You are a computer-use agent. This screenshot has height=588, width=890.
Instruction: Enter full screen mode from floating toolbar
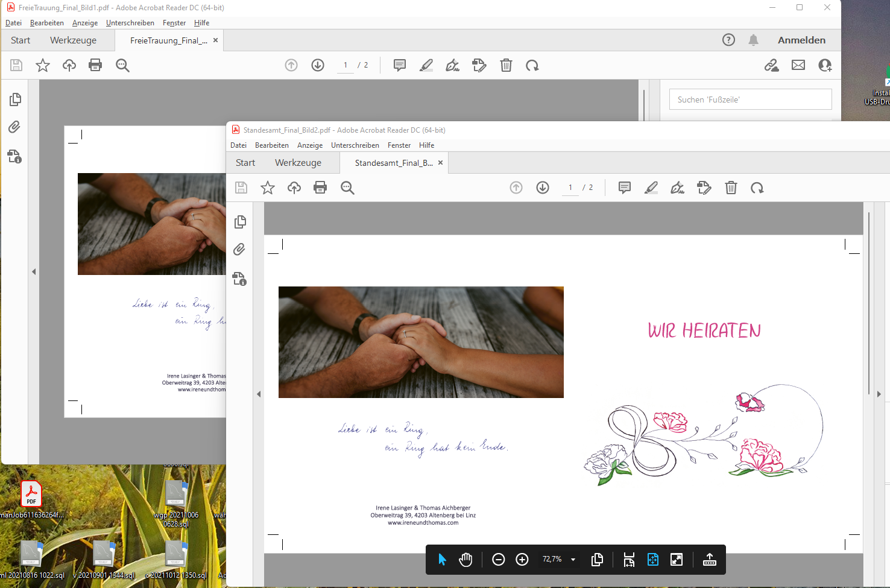[677, 560]
